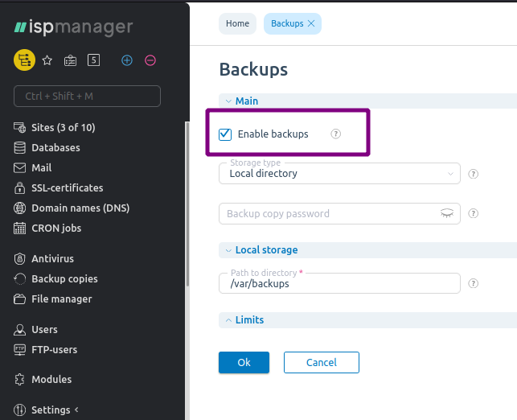The width and height of the screenshot is (517, 420).
Task: Open the Storage type dropdown
Action: (x=339, y=174)
